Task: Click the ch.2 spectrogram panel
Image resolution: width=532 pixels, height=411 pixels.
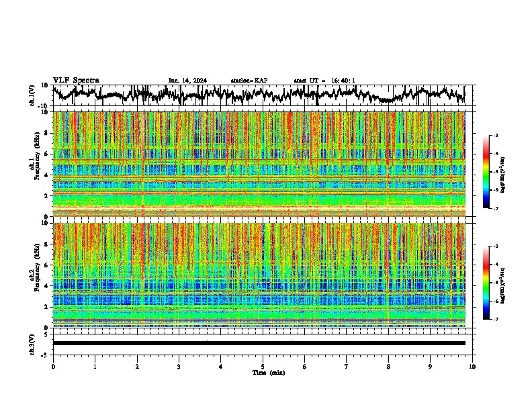Action: pyautogui.click(x=259, y=275)
